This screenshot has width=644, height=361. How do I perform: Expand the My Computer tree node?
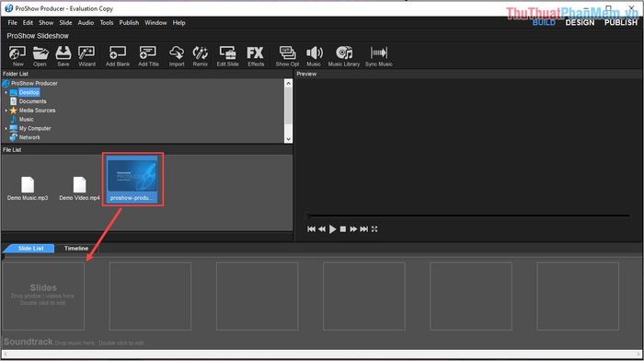point(6,128)
